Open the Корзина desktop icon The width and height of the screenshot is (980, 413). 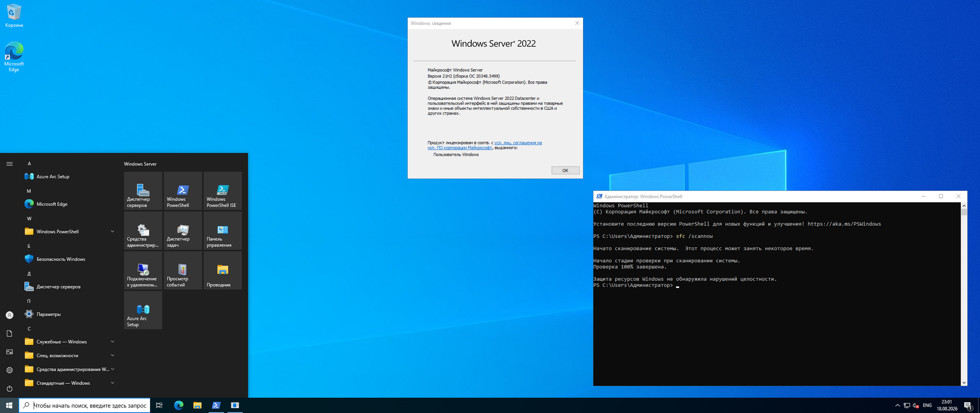pyautogui.click(x=14, y=16)
